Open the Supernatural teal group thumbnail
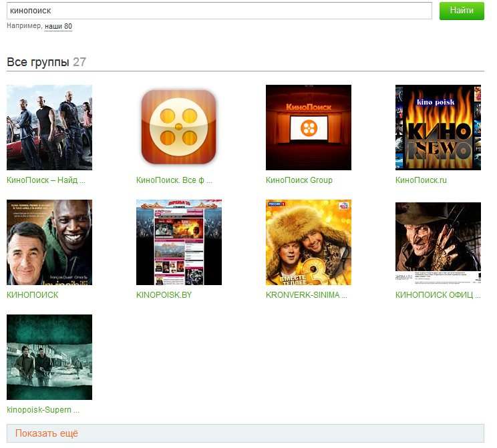497x448 pixels. (49, 357)
